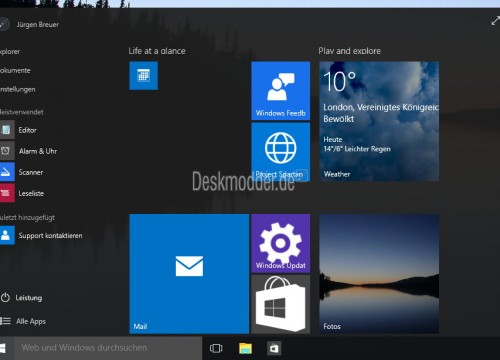500x360 pixels.
Task: Launch Editor from most used apps
Action: (27, 130)
